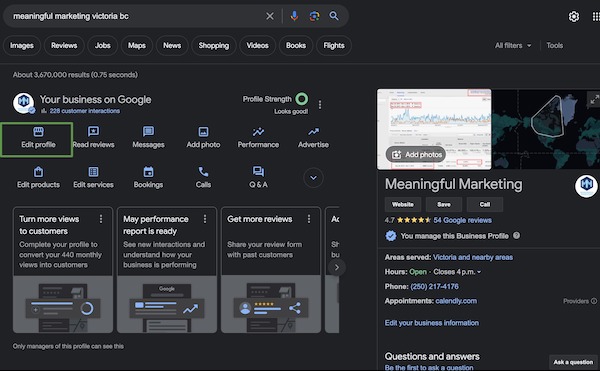600x371 pixels.
Task: Open the business profile three-dot menu
Action: pyautogui.click(x=320, y=104)
